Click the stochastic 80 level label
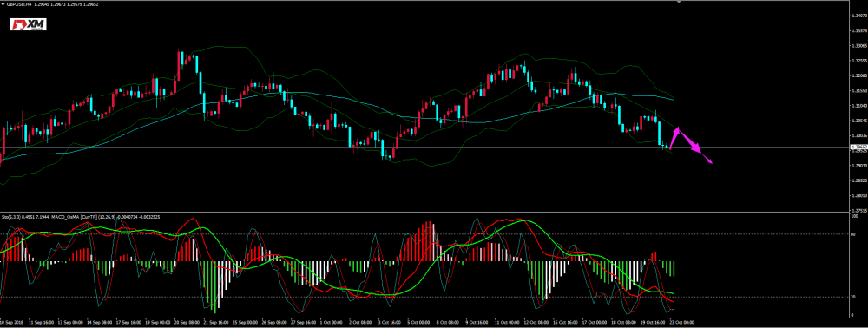Viewport: 868px width, 328px height. click(x=852, y=234)
